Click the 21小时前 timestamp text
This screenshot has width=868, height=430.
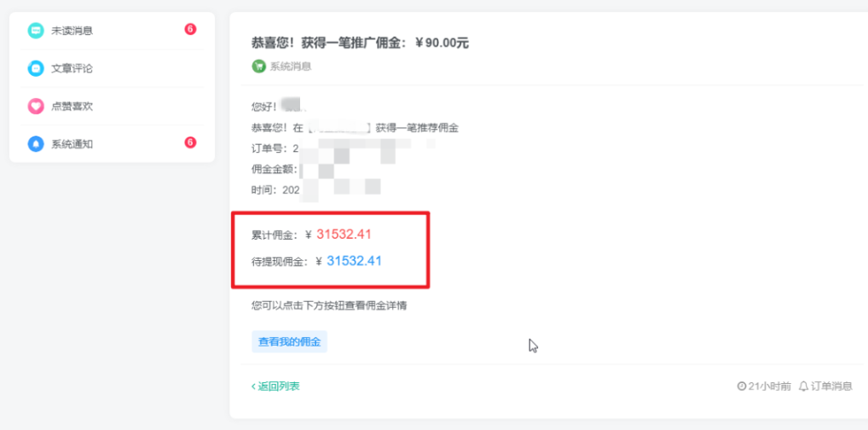pos(769,386)
